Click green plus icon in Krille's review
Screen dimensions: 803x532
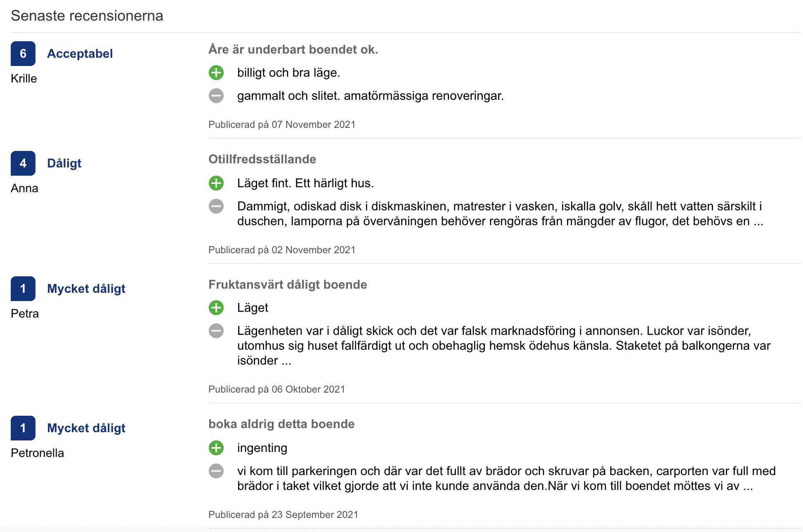[x=216, y=73]
